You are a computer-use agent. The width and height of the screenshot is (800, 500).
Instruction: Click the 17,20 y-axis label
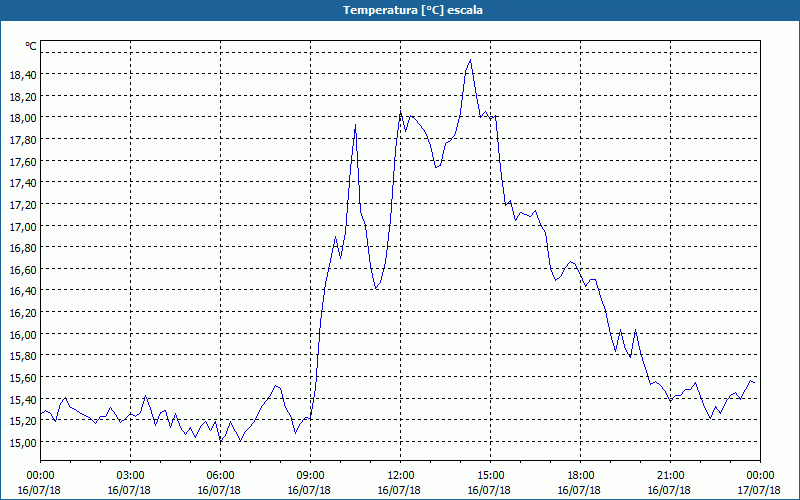[23, 205]
